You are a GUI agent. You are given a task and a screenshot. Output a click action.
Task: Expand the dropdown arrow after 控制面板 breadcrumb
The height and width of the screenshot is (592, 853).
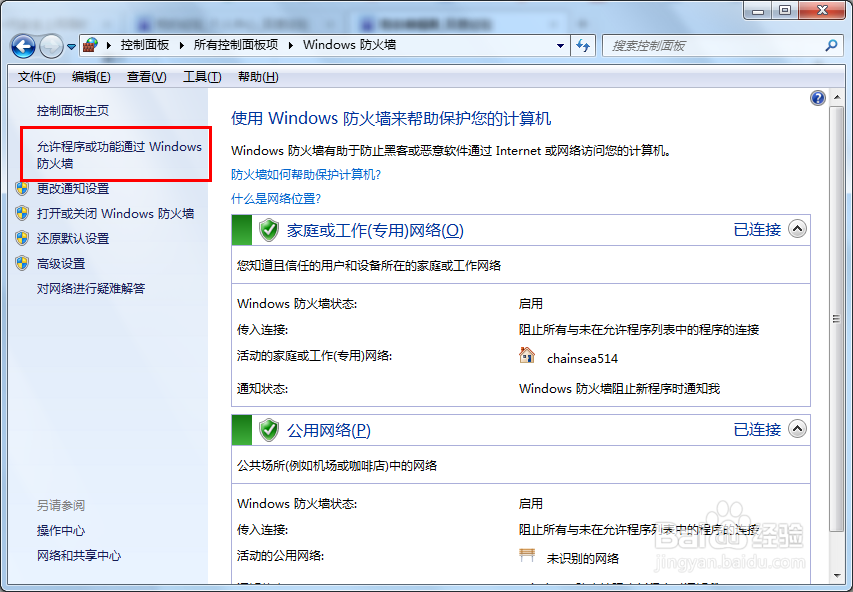point(182,45)
